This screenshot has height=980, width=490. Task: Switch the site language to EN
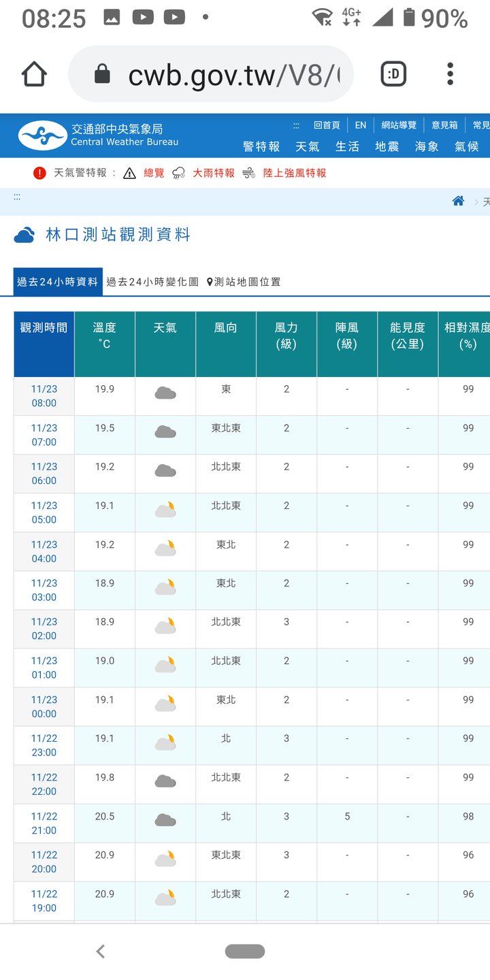(361, 125)
